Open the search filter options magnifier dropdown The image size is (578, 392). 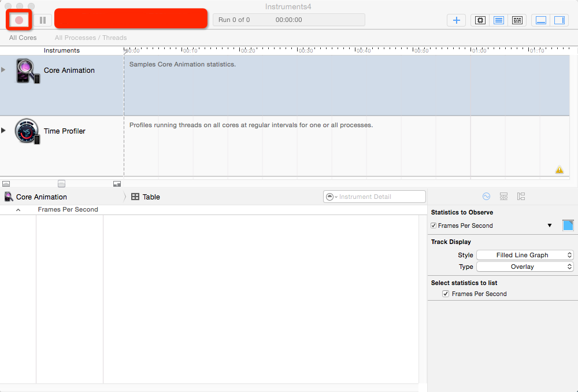tap(331, 197)
